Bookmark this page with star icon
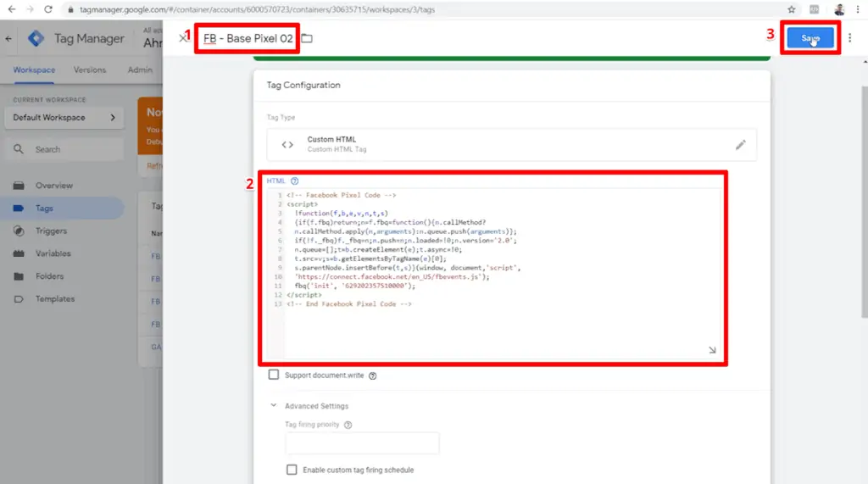This screenshot has width=868, height=484. tap(792, 9)
